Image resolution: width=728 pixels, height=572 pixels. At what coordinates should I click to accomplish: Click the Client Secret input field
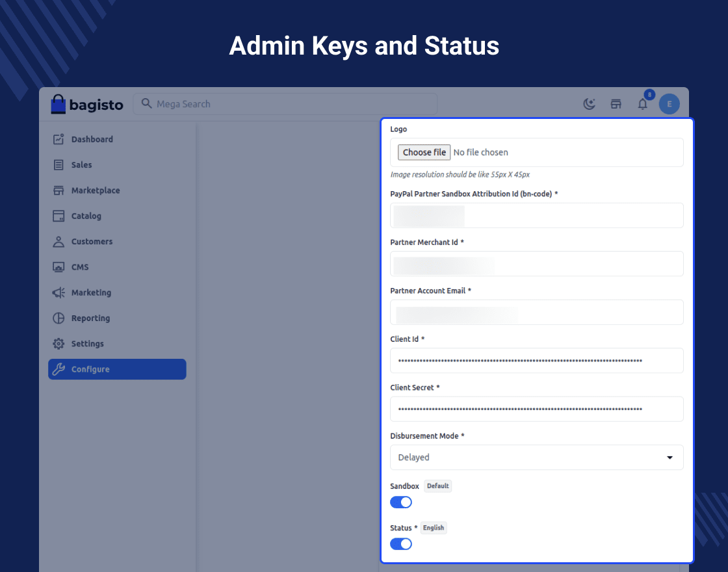tap(536, 409)
